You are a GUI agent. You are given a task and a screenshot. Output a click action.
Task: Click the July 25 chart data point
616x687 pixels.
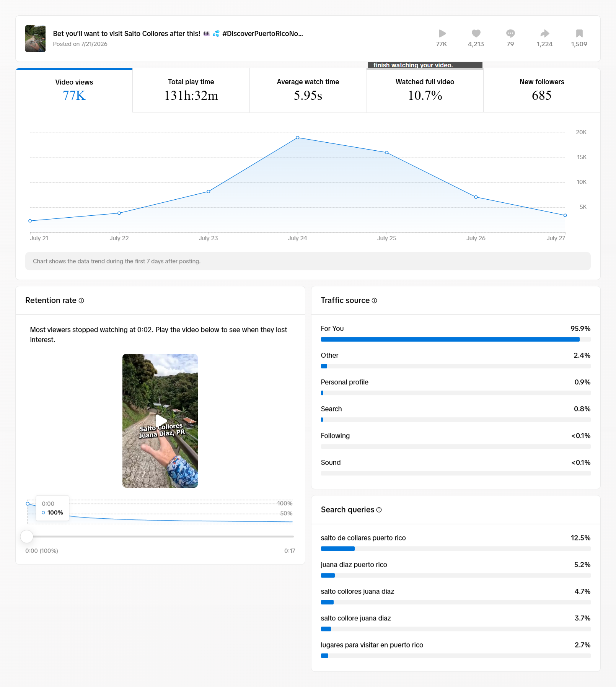point(387,153)
